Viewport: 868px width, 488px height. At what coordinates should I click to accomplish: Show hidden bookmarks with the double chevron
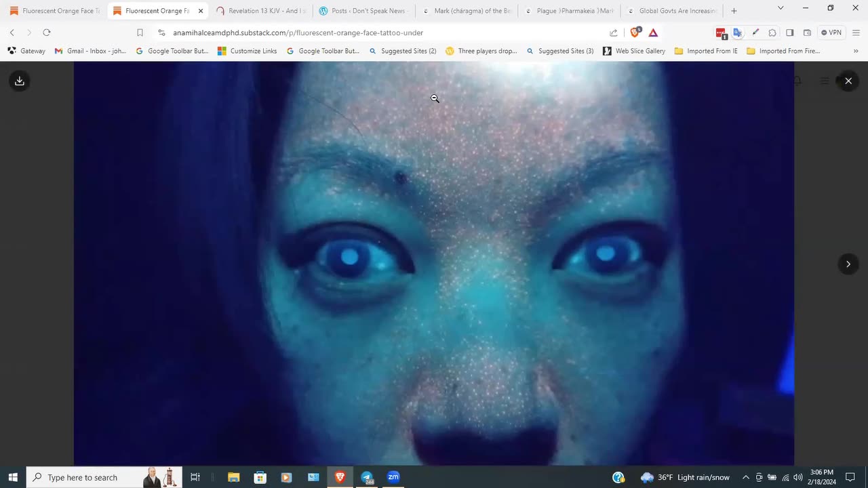pos(855,51)
